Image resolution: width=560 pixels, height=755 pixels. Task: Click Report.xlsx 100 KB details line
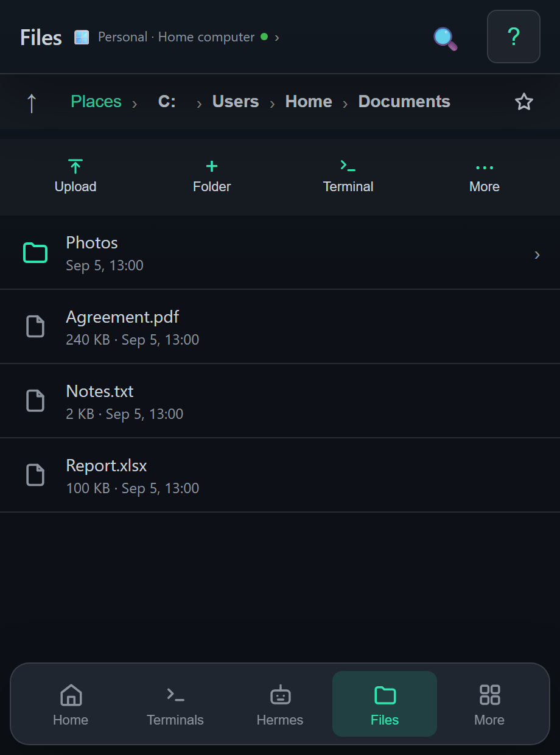[x=133, y=488]
